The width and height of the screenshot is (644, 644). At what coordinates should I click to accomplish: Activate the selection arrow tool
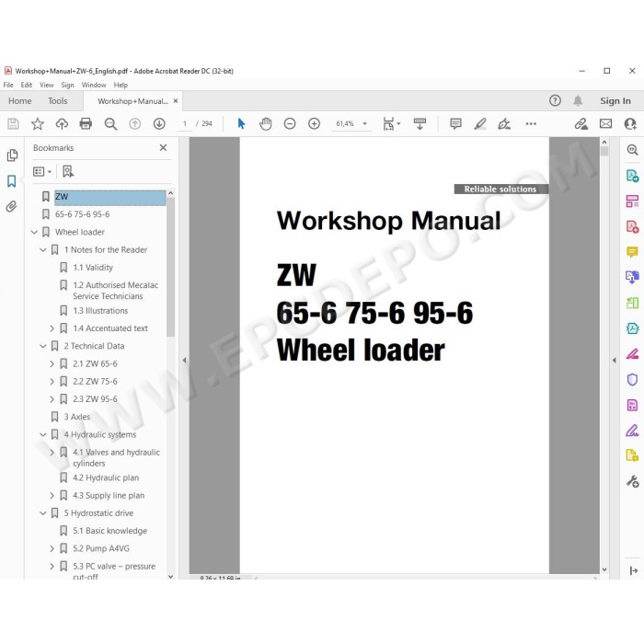point(241,123)
